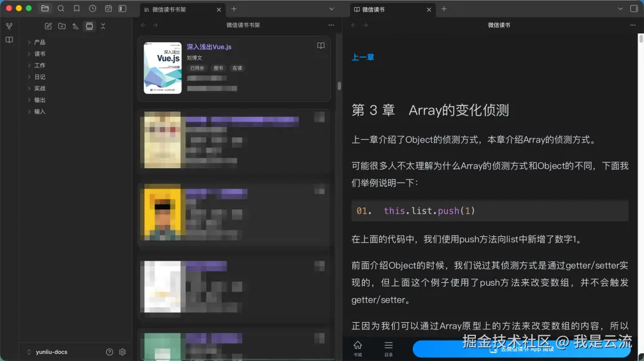
Task: Click the recent files clock icon
Action: pyautogui.click(x=93, y=8)
